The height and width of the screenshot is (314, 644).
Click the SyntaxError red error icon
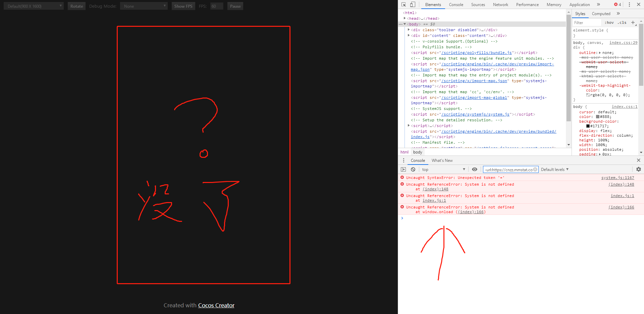click(402, 178)
